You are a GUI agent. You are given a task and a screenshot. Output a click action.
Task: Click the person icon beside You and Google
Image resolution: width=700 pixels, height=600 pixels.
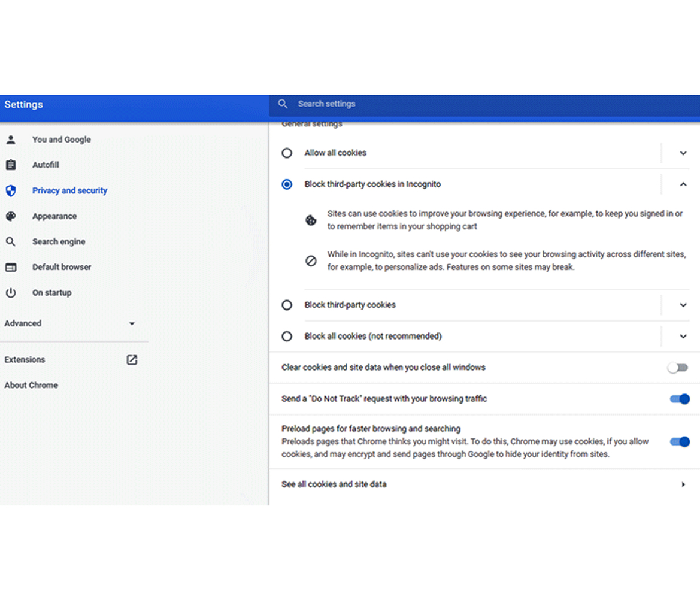(11, 140)
